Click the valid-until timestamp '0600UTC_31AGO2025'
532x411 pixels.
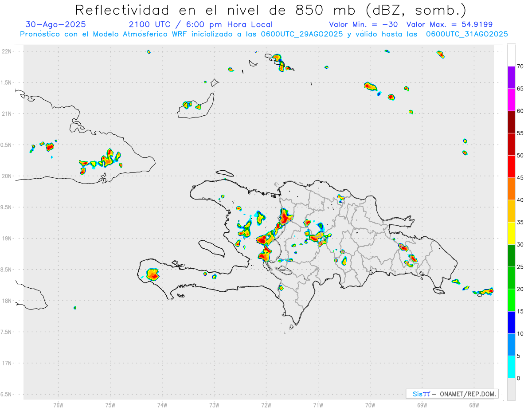point(467,34)
